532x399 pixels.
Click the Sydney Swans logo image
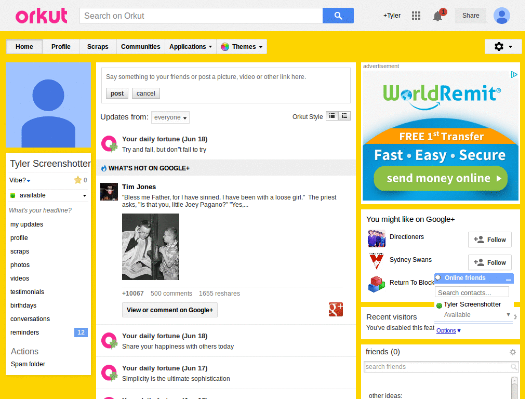tap(376, 261)
